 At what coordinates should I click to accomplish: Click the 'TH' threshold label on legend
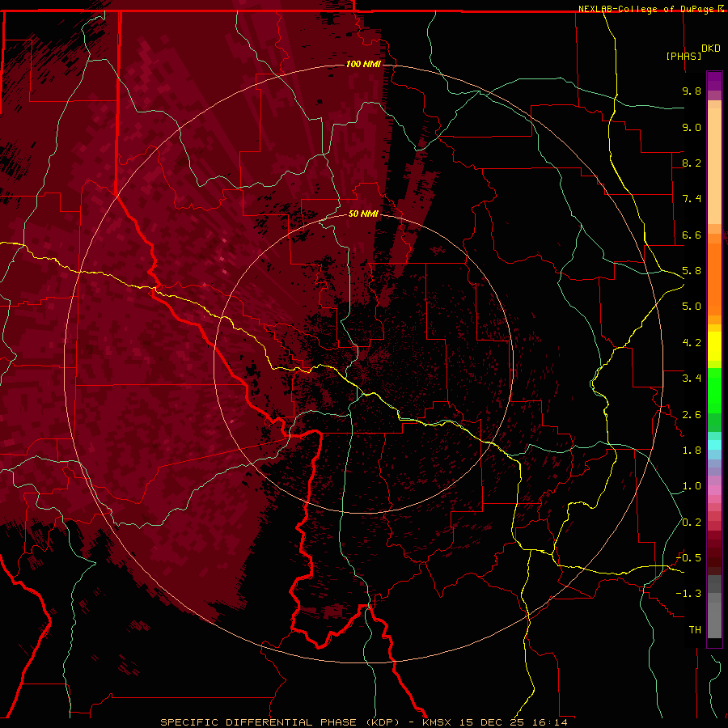click(695, 630)
